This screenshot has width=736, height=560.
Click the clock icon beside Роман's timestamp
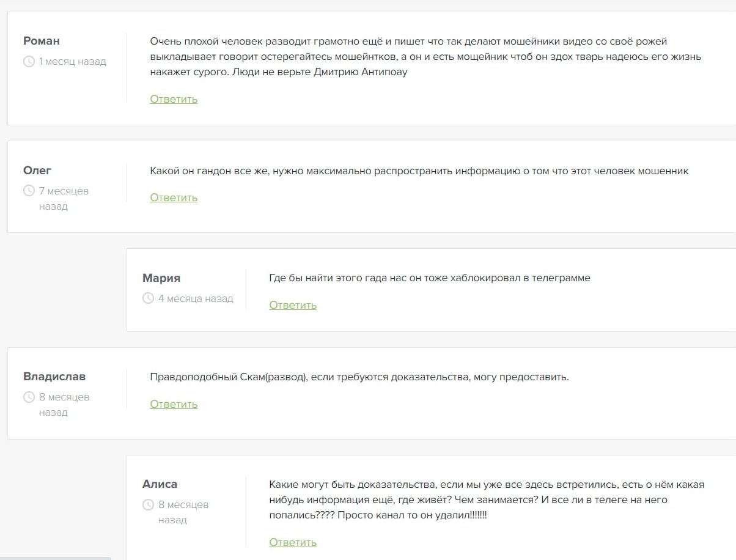[x=29, y=62]
